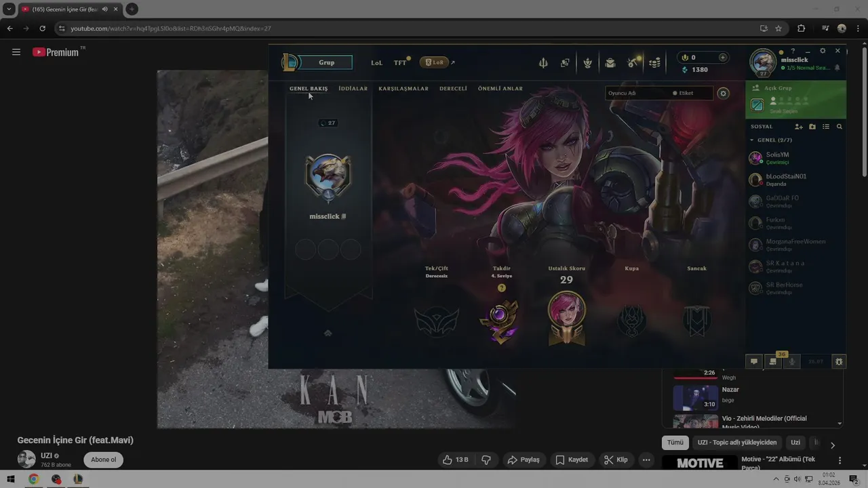Image resolution: width=868 pixels, height=488 pixels.
Task: Click the Takdir question mark info icon
Action: [x=502, y=288]
